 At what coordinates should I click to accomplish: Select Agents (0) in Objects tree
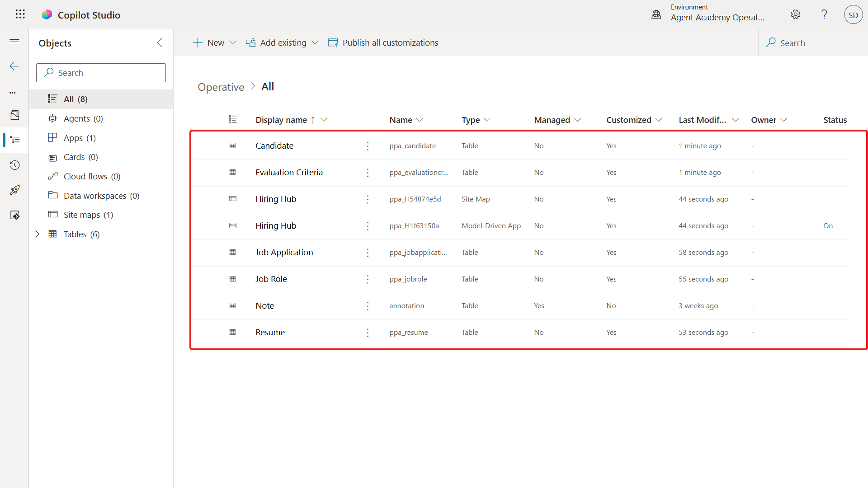(x=101, y=118)
